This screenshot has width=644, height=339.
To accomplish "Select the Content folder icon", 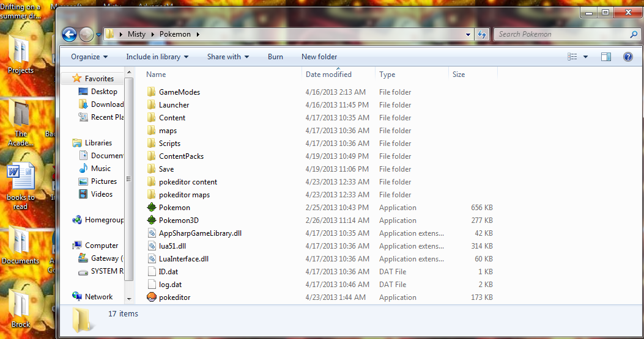I will click(x=152, y=117).
